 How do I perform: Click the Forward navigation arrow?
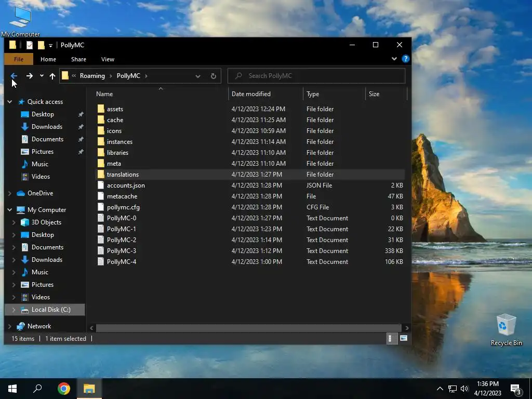point(30,76)
